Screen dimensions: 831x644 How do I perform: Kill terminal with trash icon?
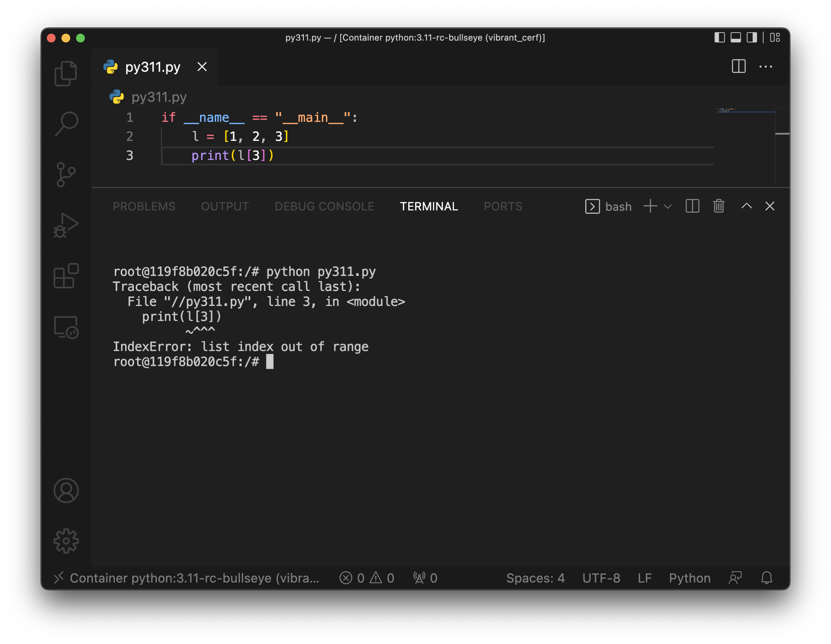(x=718, y=206)
